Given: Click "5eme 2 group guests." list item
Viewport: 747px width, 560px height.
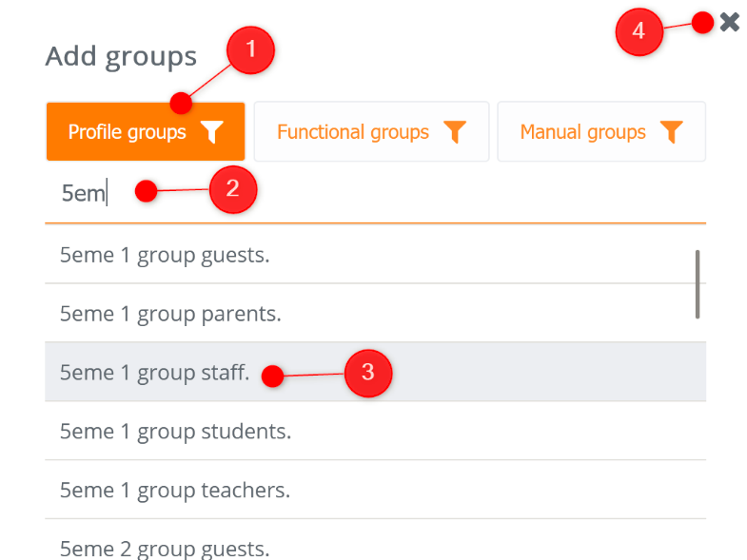Looking at the screenshot, I should tap(165, 548).
